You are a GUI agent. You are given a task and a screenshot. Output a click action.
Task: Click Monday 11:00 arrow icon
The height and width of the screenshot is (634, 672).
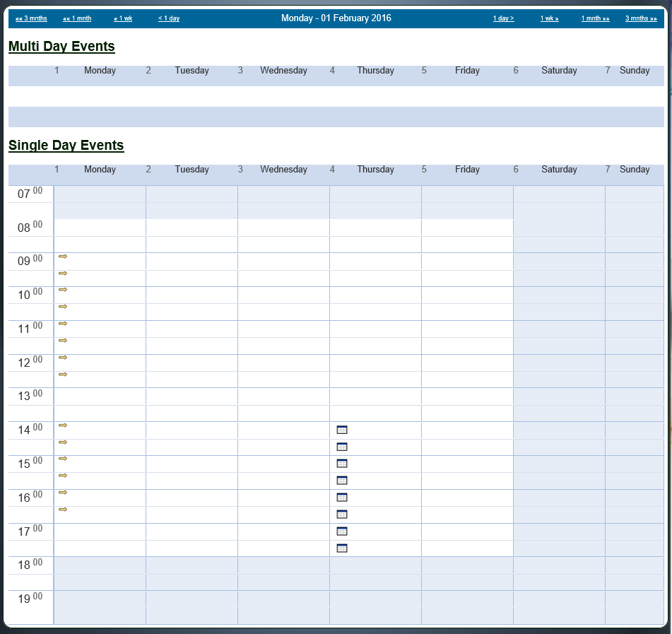(63, 324)
